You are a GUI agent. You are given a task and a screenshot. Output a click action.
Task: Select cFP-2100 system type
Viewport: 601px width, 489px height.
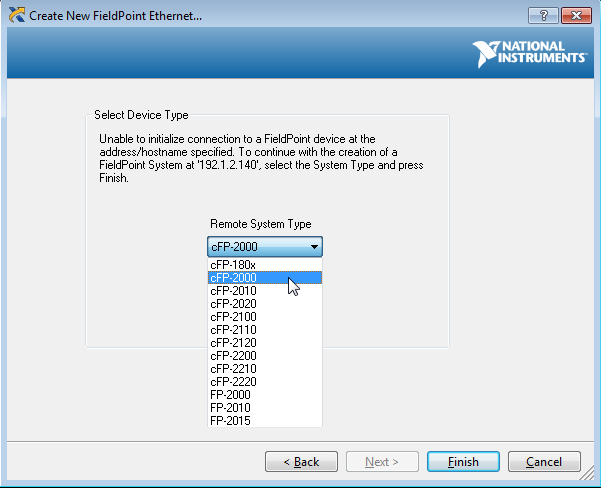(265, 317)
